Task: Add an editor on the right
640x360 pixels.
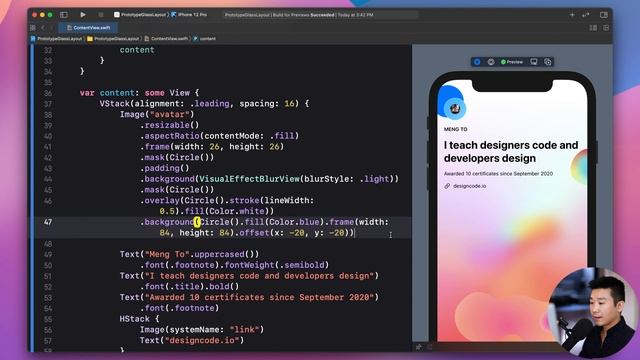Action: (x=606, y=28)
